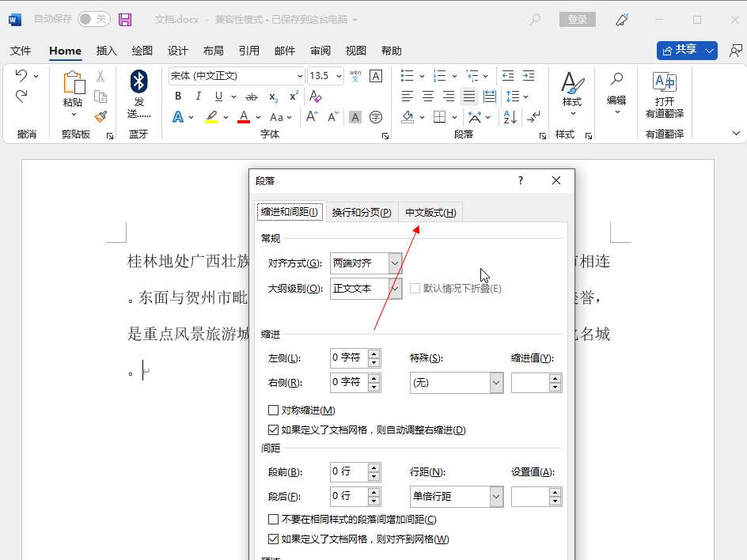The height and width of the screenshot is (560, 747).
Task: Apply strikethrough formatting
Action: click(x=252, y=96)
